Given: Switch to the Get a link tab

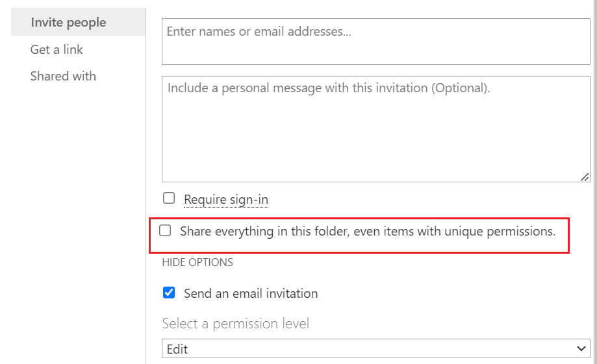Looking at the screenshot, I should [x=57, y=49].
